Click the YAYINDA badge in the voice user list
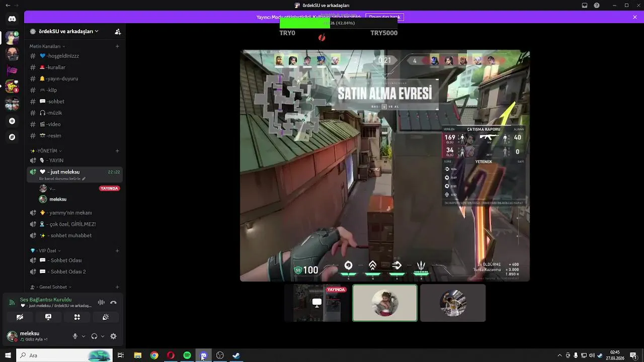The image size is (644, 362). click(x=110, y=189)
